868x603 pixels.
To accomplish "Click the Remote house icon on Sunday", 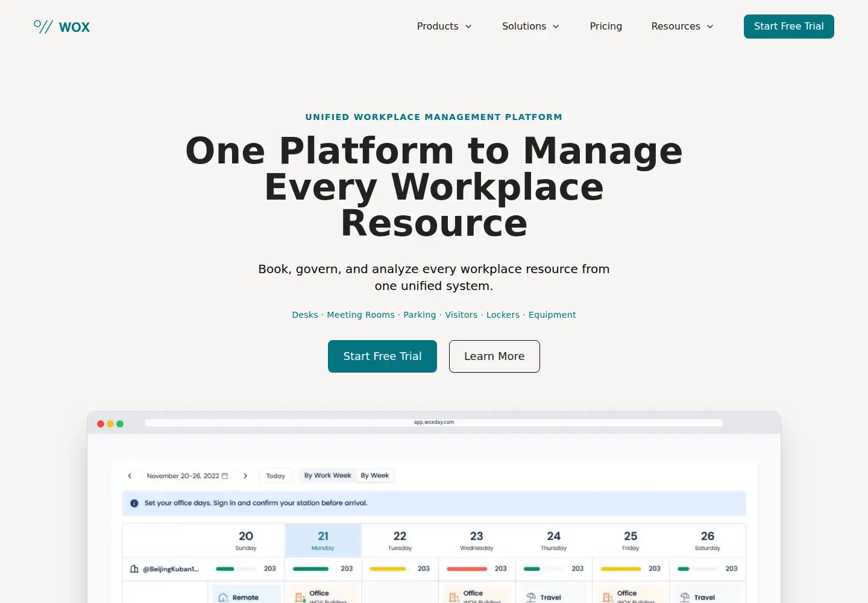I will [x=223, y=598].
